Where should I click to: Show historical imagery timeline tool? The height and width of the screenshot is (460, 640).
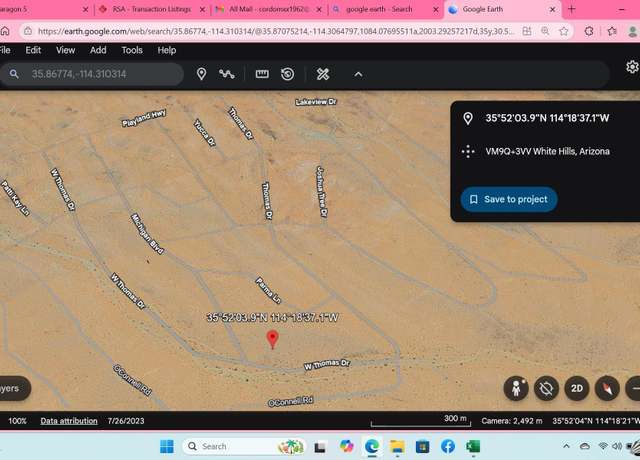click(x=288, y=74)
